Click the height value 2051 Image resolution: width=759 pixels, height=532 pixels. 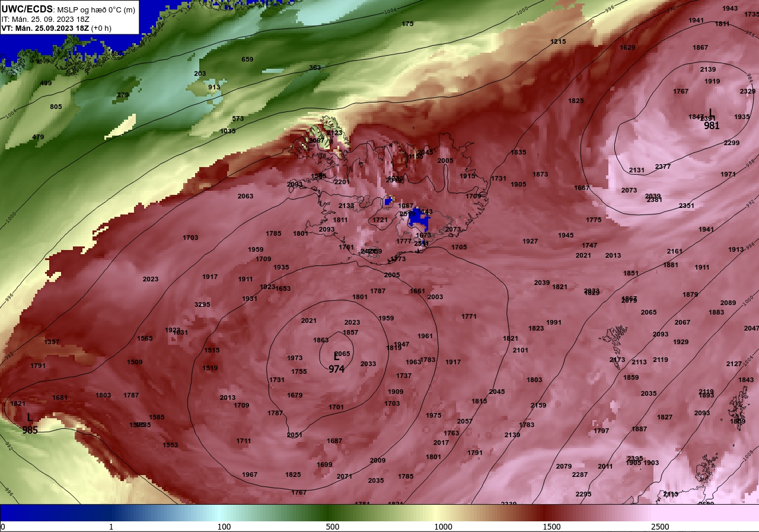(295, 435)
